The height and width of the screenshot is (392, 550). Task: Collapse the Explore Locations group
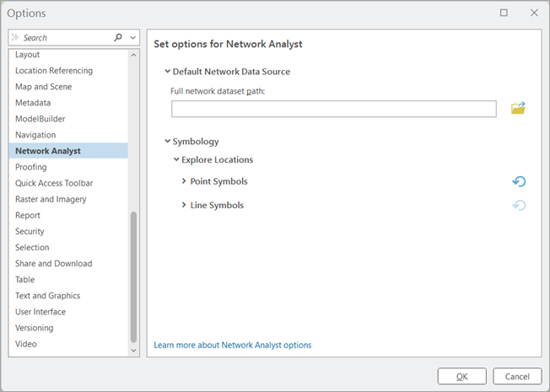[176, 159]
